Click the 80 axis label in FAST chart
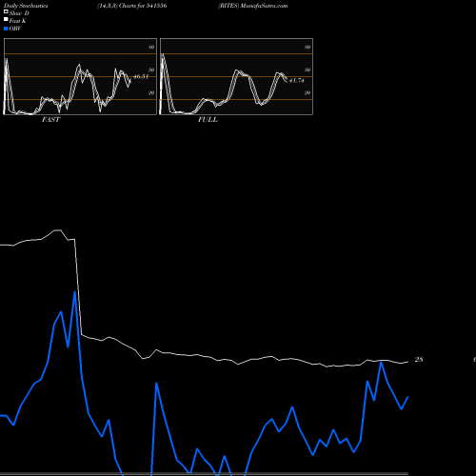This screenshot has width=476, height=476. tap(151, 47)
